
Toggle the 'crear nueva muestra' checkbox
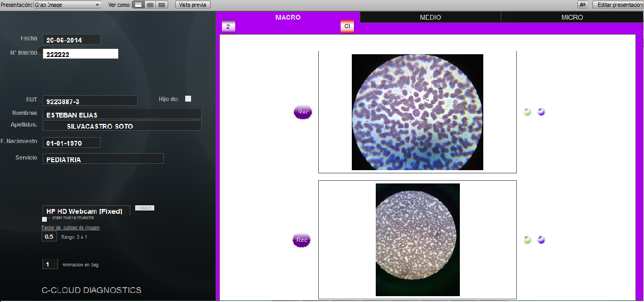(44, 220)
